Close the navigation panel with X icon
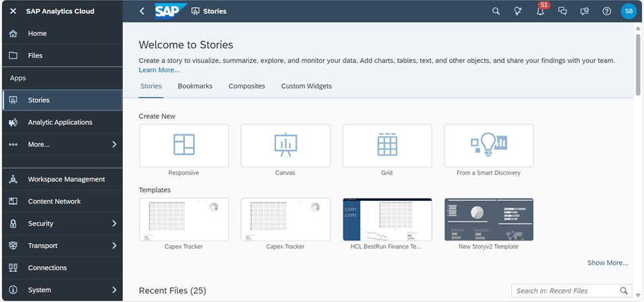 [x=13, y=11]
